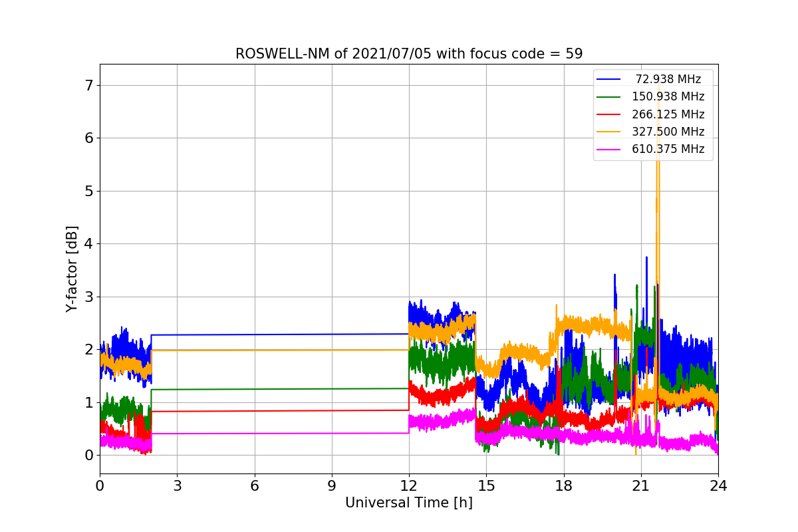Click x-axis tick label 9
This screenshot has width=798, height=532.
click(332, 485)
